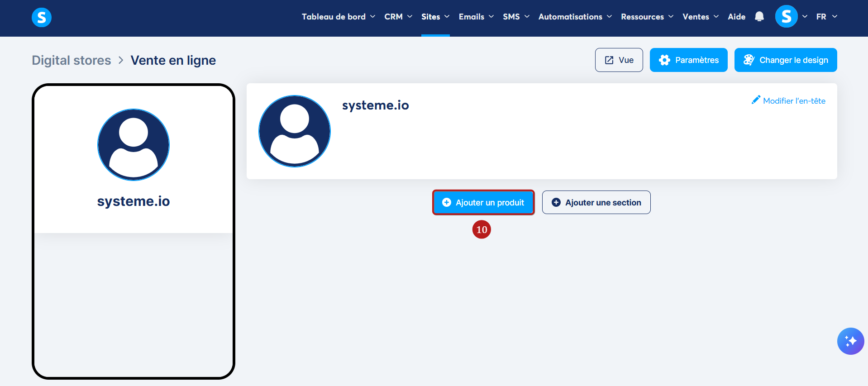Expand the SMS menu chevron
The width and height of the screenshot is (868, 386).
coord(527,16)
